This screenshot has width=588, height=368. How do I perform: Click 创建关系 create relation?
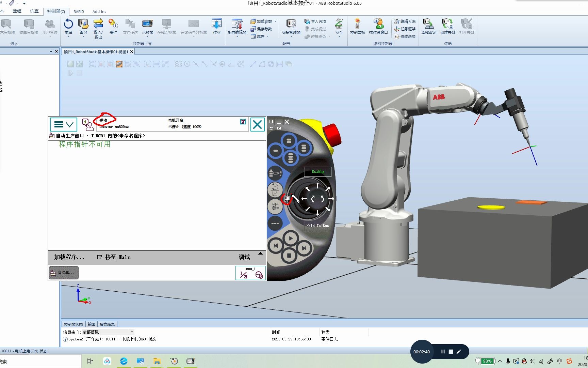(x=447, y=27)
